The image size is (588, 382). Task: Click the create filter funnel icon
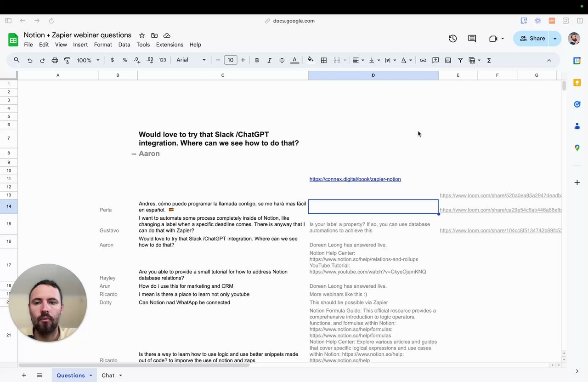[x=460, y=60]
